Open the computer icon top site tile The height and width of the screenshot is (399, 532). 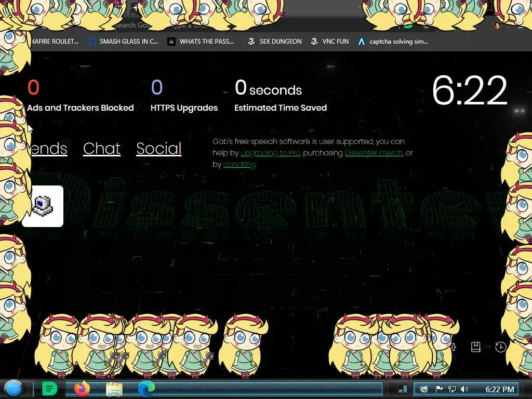(x=43, y=206)
